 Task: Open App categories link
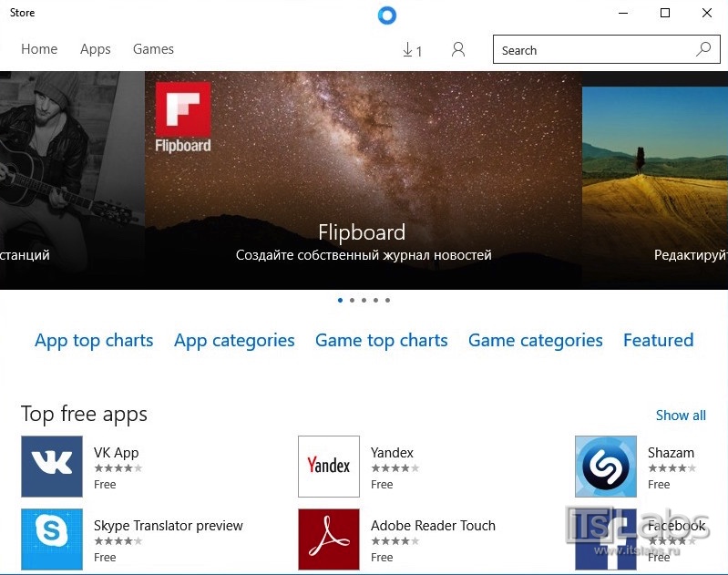tap(234, 341)
